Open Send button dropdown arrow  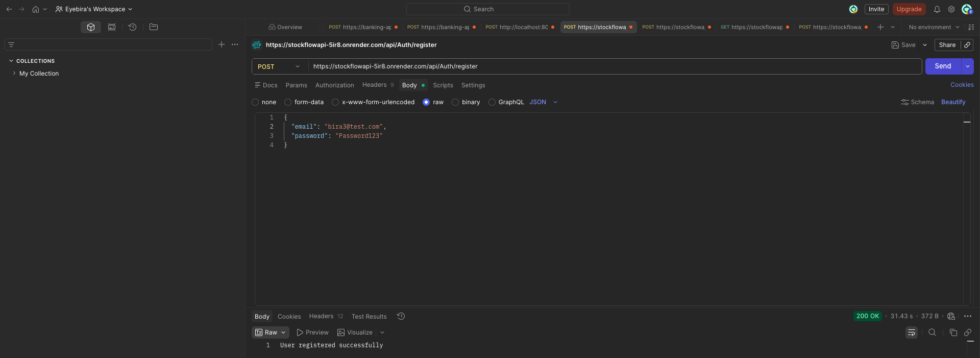(x=968, y=66)
